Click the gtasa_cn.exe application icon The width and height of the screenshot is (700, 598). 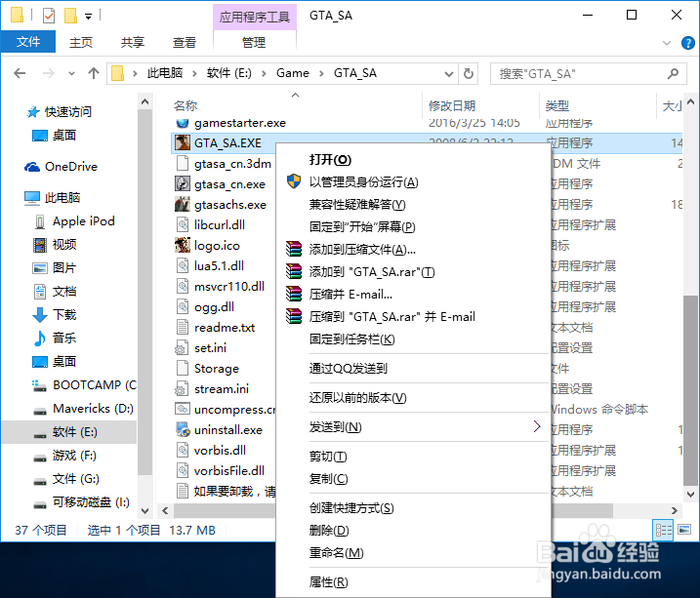(183, 183)
